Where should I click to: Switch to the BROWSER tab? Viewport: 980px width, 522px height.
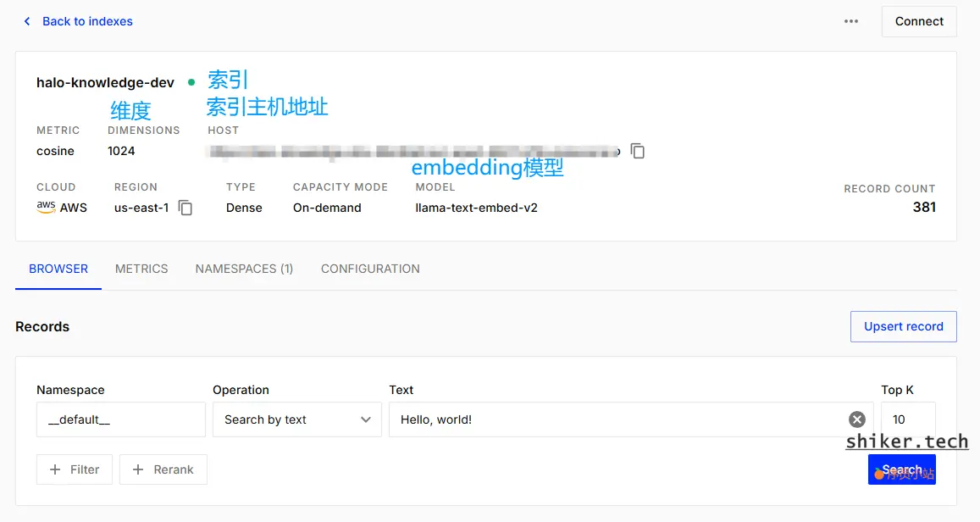[58, 269]
